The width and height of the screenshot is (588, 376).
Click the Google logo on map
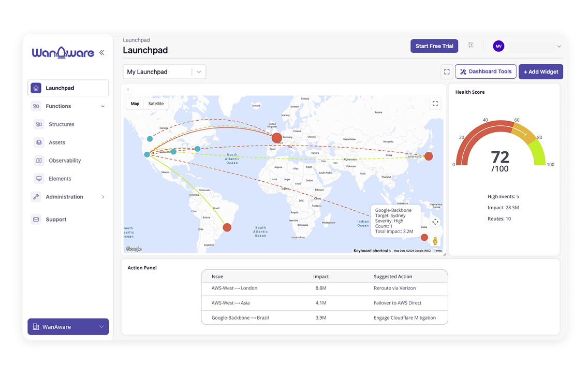[134, 249]
